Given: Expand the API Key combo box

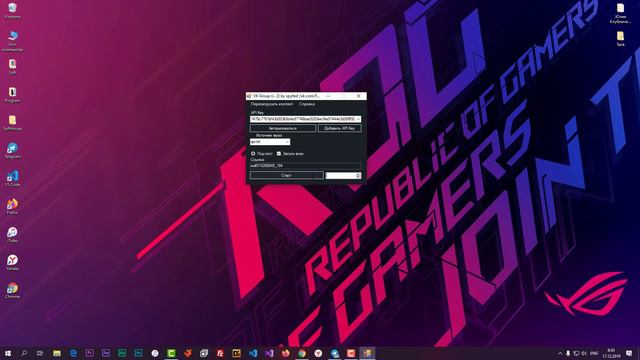Looking at the screenshot, I should 358,119.
